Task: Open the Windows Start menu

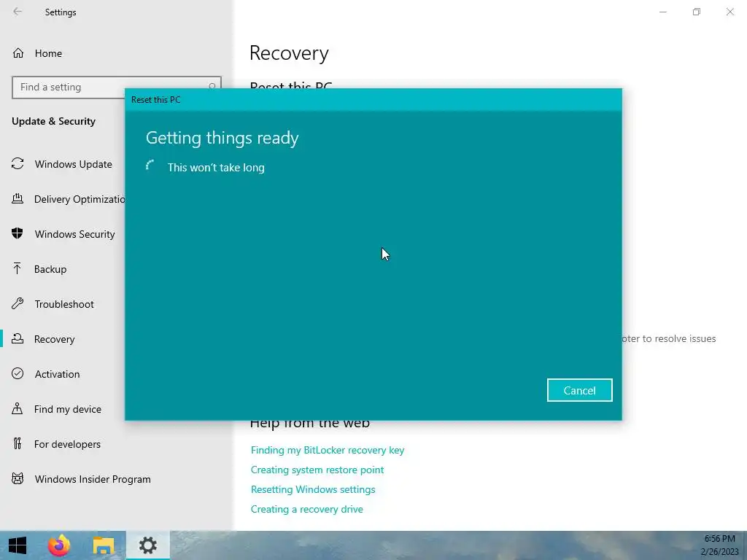Action: [x=18, y=545]
